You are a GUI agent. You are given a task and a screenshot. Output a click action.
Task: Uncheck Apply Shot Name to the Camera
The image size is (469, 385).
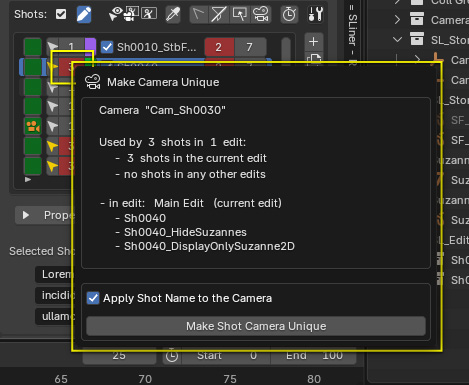93,298
